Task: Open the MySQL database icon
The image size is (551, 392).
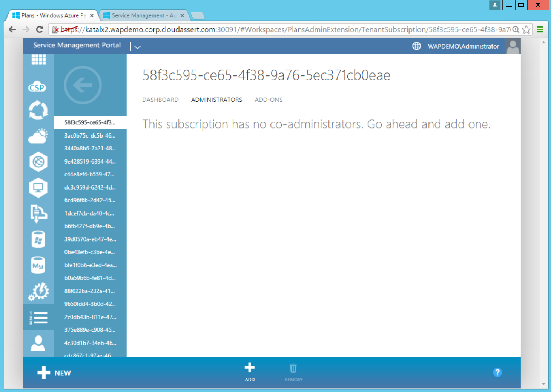Action: (x=38, y=265)
